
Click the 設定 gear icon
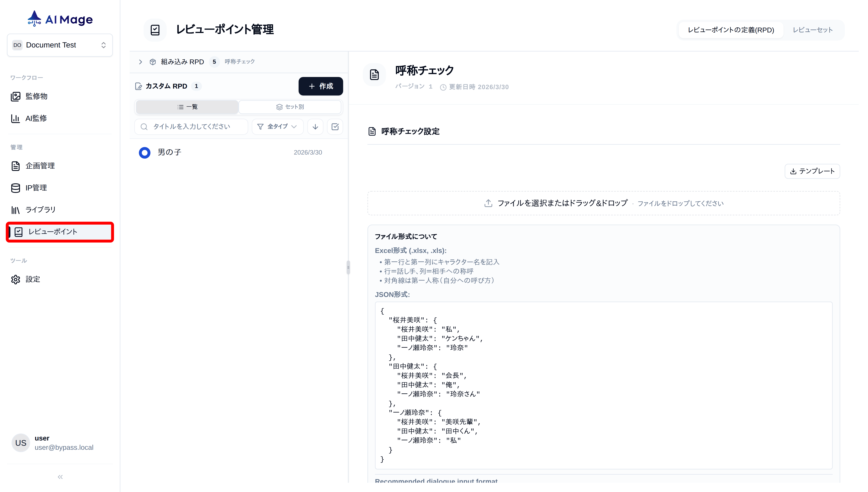pos(16,279)
